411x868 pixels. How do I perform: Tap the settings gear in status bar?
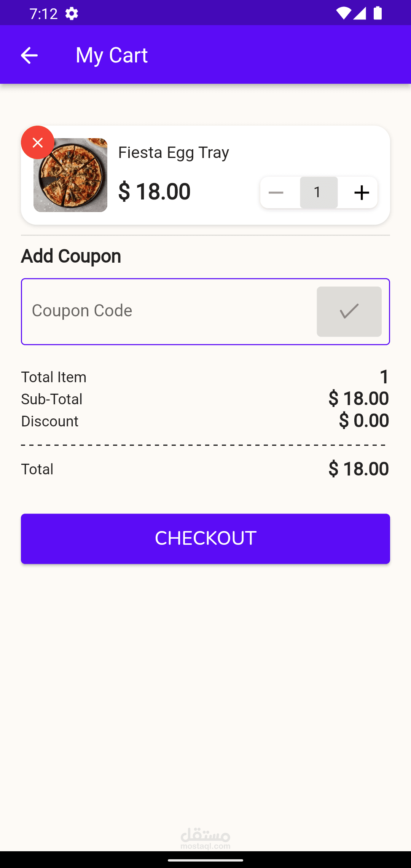tap(72, 14)
